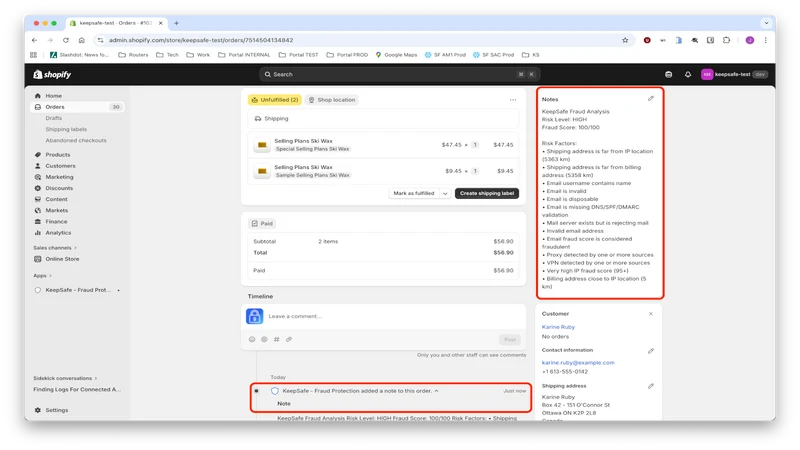This screenshot has height=450, width=800.
Task: Click the Post comment button
Action: [x=510, y=339]
